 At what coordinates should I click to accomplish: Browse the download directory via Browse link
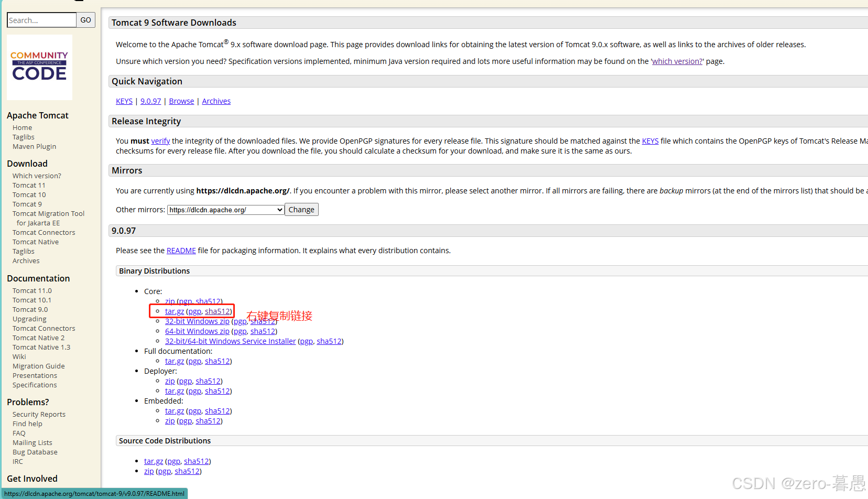[181, 101]
